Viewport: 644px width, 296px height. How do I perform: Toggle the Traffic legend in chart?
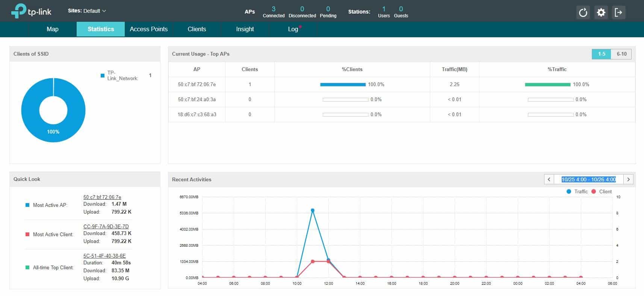[x=577, y=191]
